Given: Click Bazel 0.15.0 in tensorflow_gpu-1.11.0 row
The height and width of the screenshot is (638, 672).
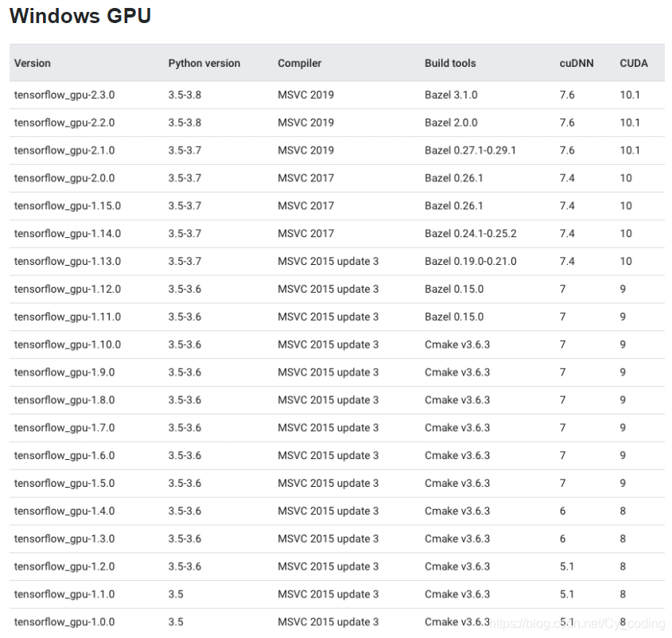Looking at the screenshot, I should [454, 317].
